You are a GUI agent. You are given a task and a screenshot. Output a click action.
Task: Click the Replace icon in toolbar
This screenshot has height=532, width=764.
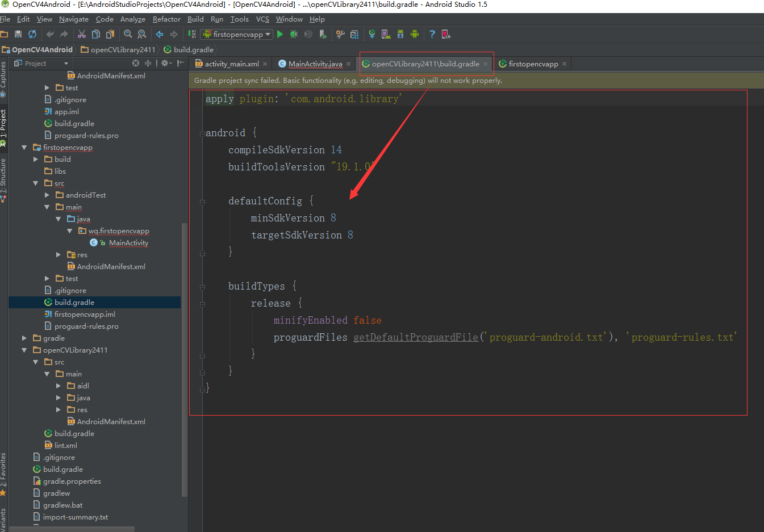coord(142,34)
